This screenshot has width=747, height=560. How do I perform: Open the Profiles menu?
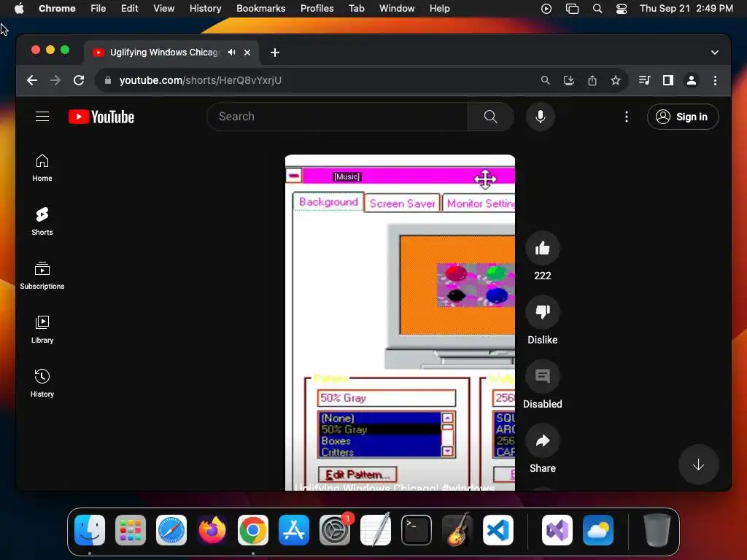point(317,9)
